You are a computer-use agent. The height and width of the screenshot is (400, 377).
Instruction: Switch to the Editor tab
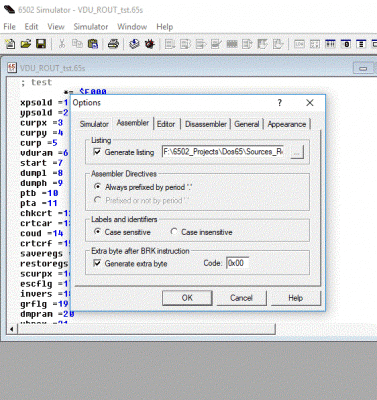(166, 124)
